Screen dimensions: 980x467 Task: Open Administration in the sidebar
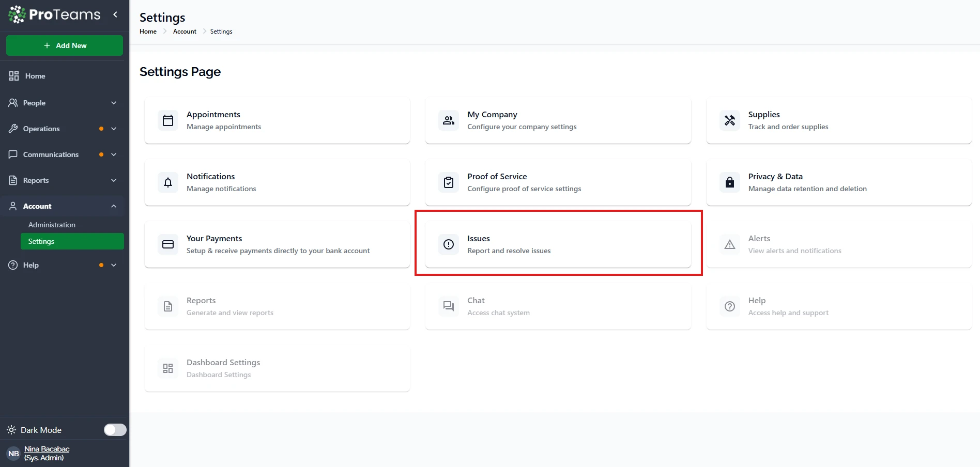[x=52, y=225]
